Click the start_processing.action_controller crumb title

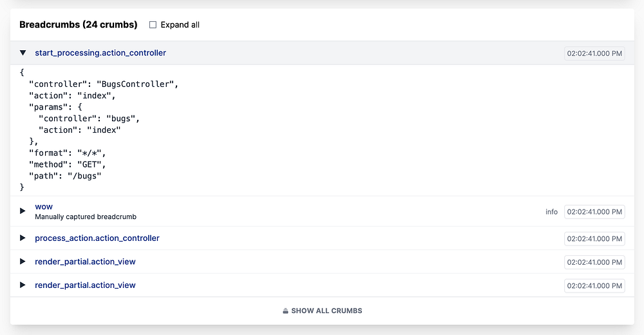click(x=100, y=53)
